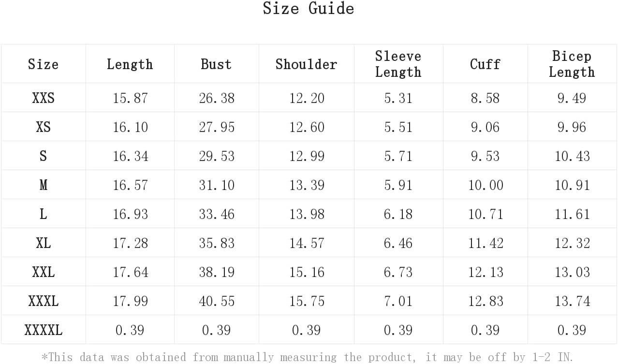618x364 pixels.
Task: Select the Cuff column header
Action: click(x=485, y=64)
